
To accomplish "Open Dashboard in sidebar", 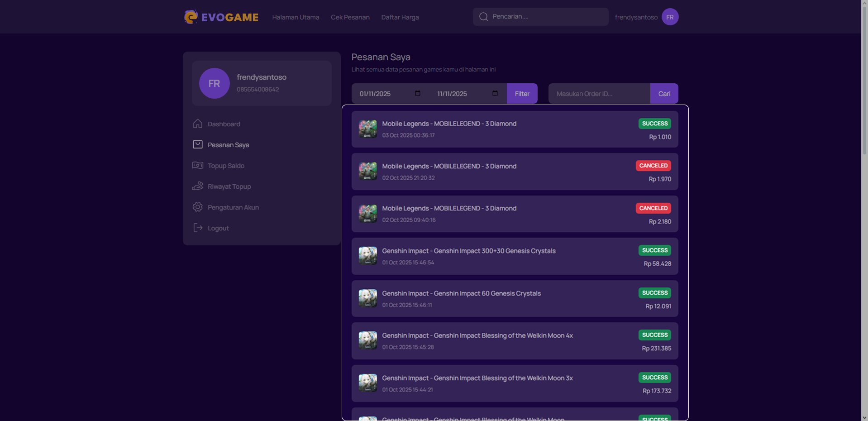I will [224, 124].
